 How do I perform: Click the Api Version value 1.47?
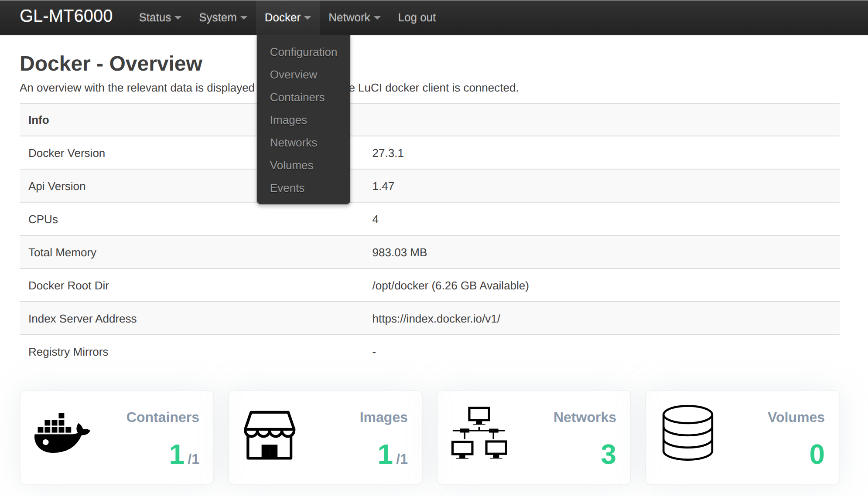tap(383, 186)
